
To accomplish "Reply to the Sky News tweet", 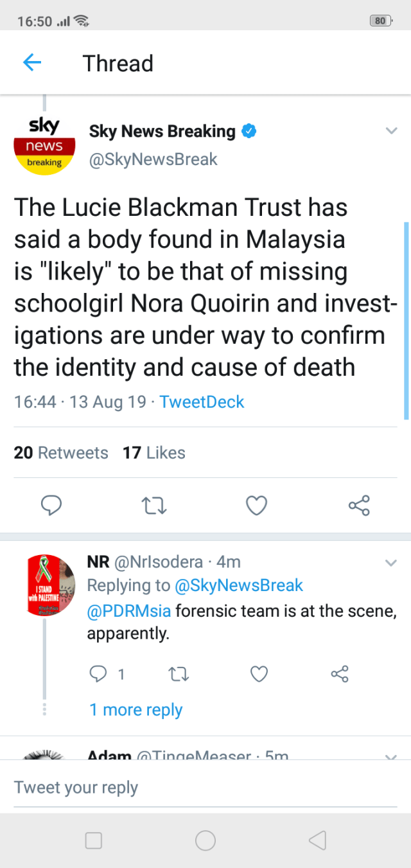I will (x=51, y=506).
